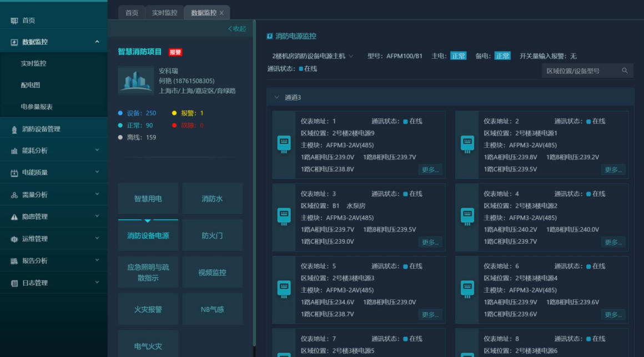Click the 报警: 1 alarm count
The height and width of the screenshot is (357, 644).
point(188,113)
